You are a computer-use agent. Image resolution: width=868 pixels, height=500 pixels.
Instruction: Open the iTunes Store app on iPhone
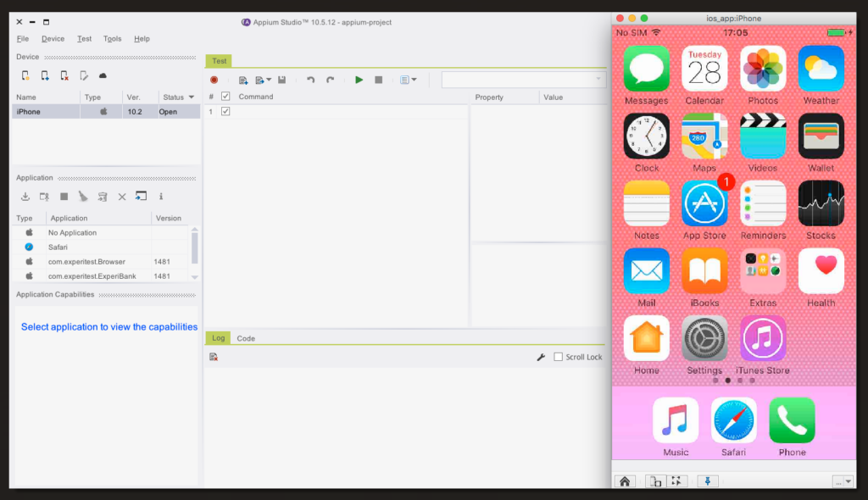coord(763,338)
